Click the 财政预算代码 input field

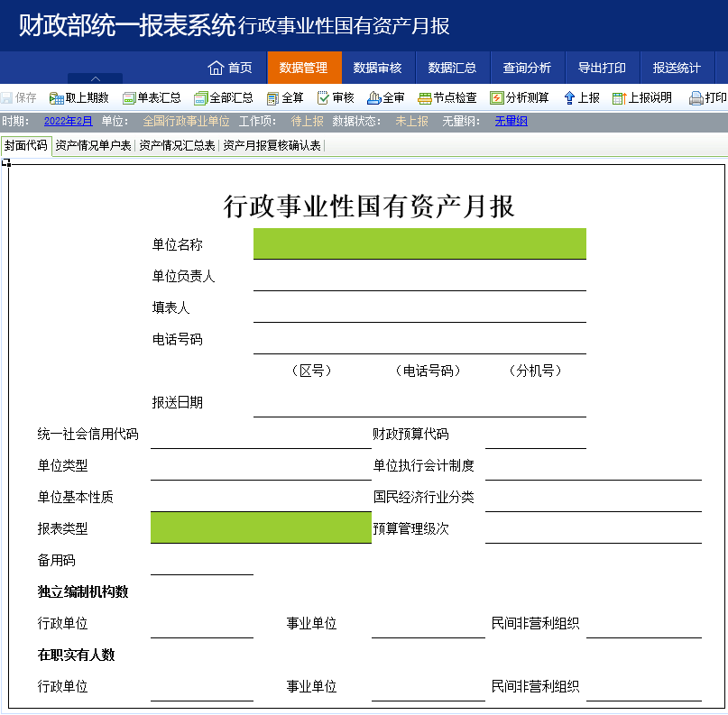coord(536,434)
